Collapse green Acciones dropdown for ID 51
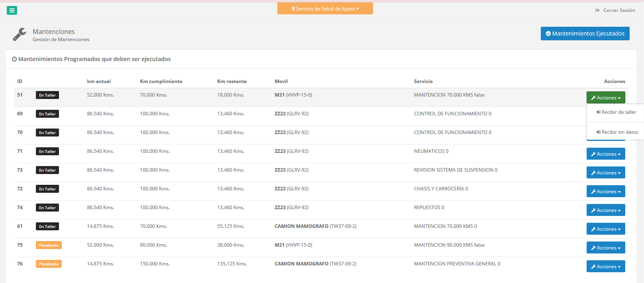This screenshot has height=283, width=644. (x=605, y=98)
